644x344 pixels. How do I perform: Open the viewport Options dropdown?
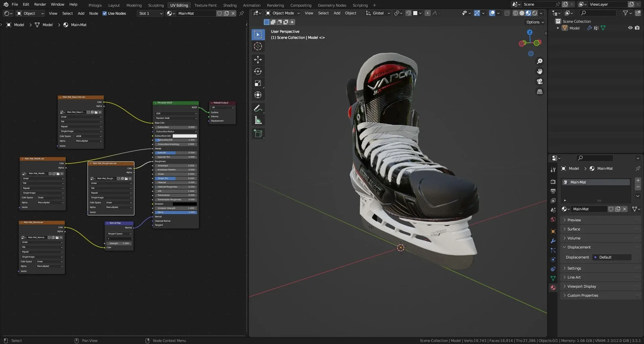pos(535,22)
